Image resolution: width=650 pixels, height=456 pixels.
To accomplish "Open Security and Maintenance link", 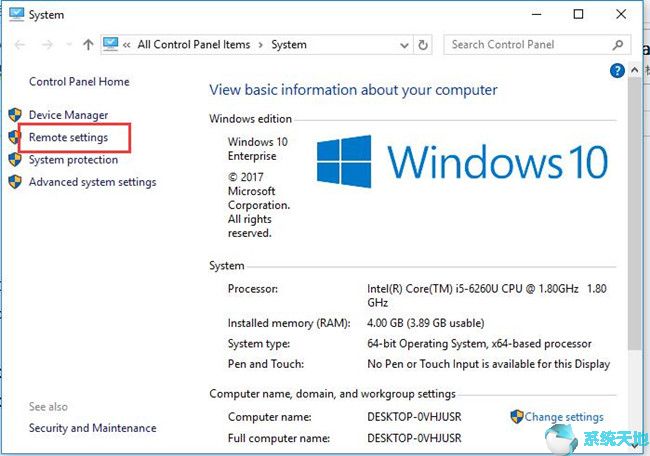I will coord(92,428).
